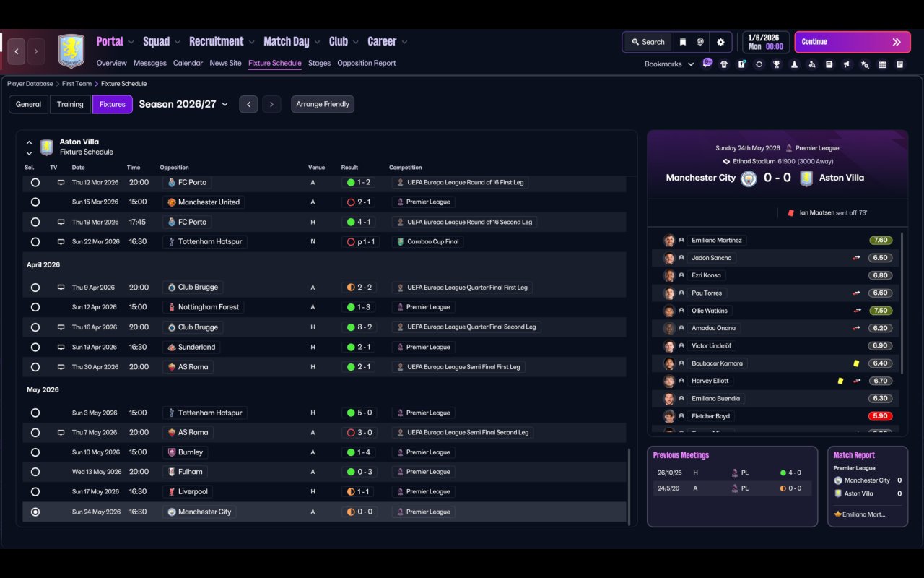Select the Burnley fixture radio
Viewport: 924px width, 578px height.
tap(35, 452)
